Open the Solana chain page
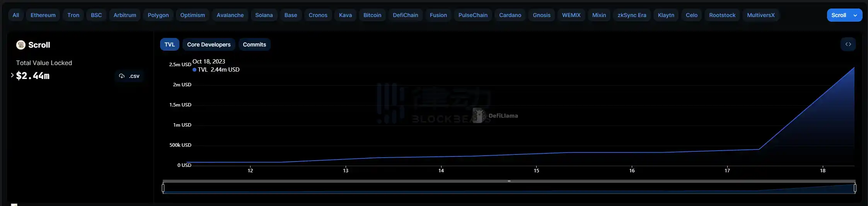868x206 pixels. pyautogui.click(x=264, y=15)
